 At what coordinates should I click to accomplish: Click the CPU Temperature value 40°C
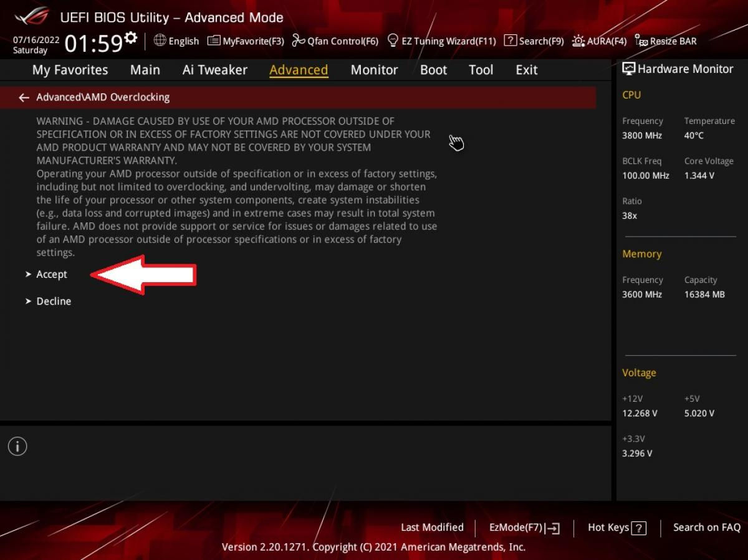(x=694, y=135)
